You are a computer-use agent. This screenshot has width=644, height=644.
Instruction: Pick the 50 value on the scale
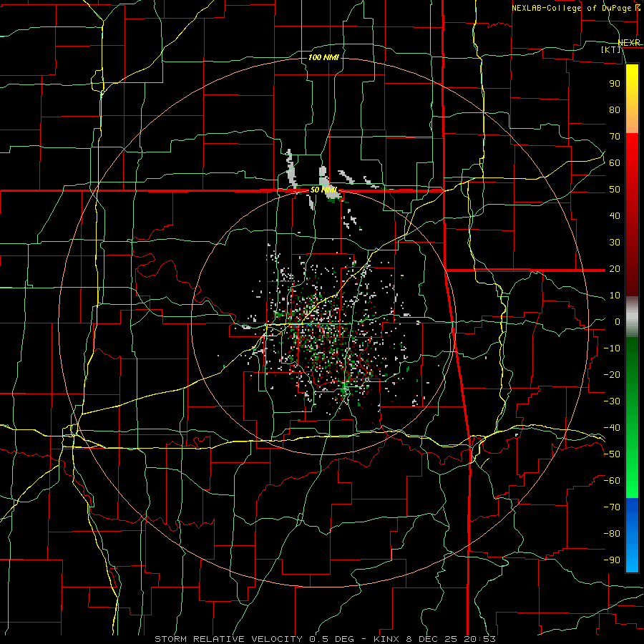coord(615,190)
